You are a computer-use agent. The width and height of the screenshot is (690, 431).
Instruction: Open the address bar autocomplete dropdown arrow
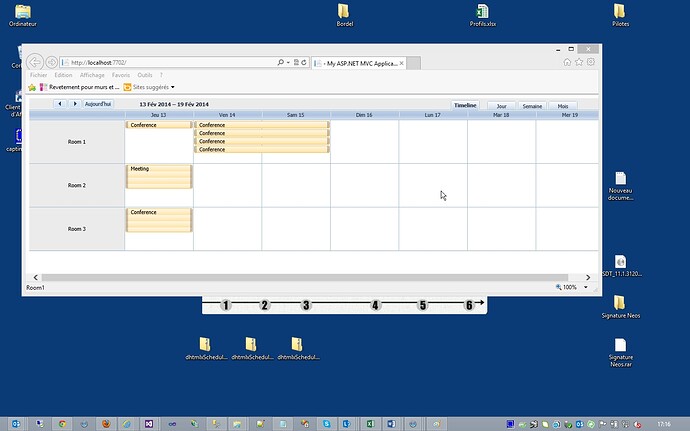(288, 63)
